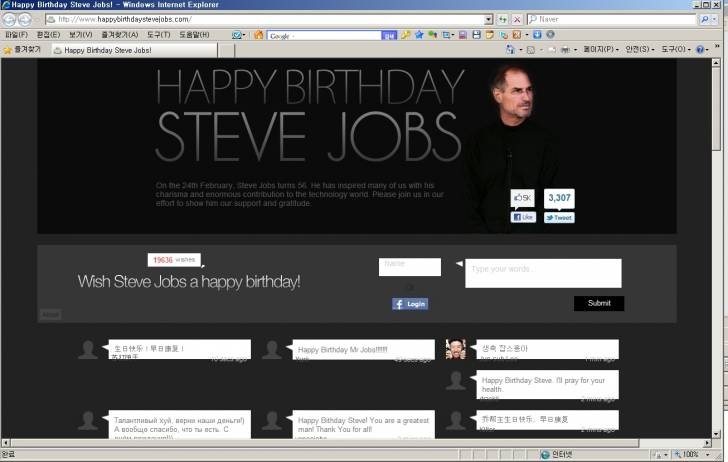Click the 3,307 tweet count bubble
The width and height of the screenshot is (728, 462).
559,198
